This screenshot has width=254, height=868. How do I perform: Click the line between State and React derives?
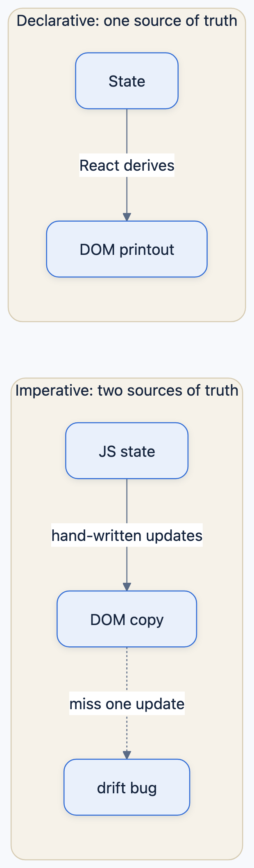pos(127,131)
